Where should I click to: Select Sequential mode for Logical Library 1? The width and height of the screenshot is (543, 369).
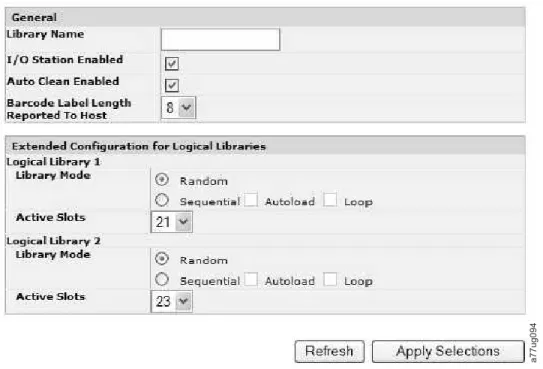(x=162, y=200)
